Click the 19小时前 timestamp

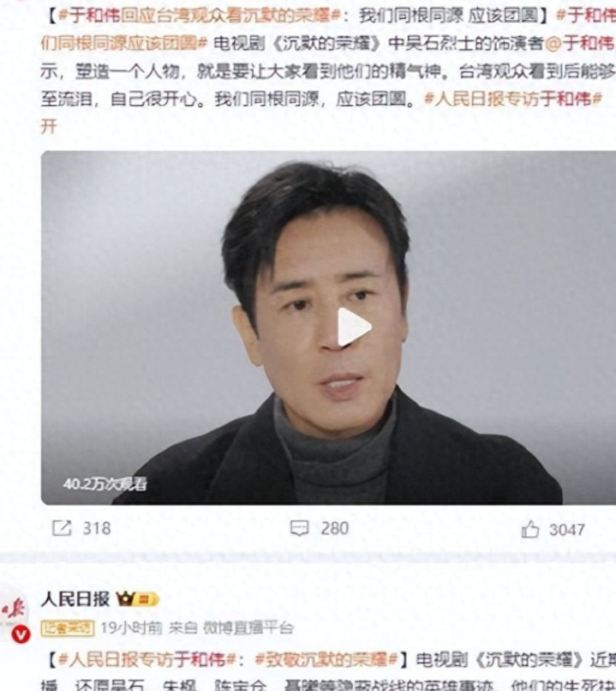[131, 628]
